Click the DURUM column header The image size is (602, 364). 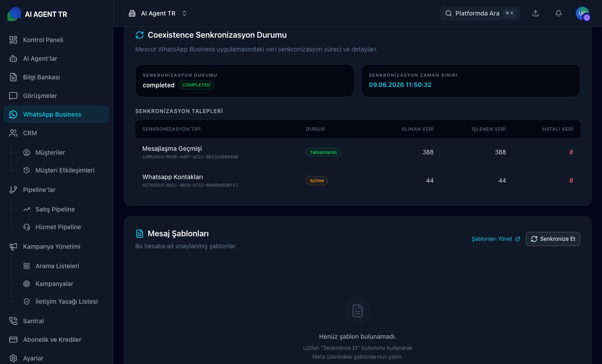(x=315, y=129)
